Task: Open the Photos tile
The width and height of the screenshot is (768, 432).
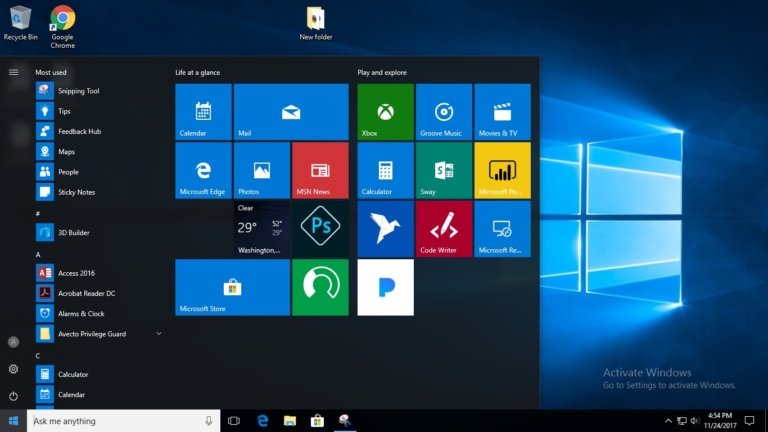Action: (262, 170)
